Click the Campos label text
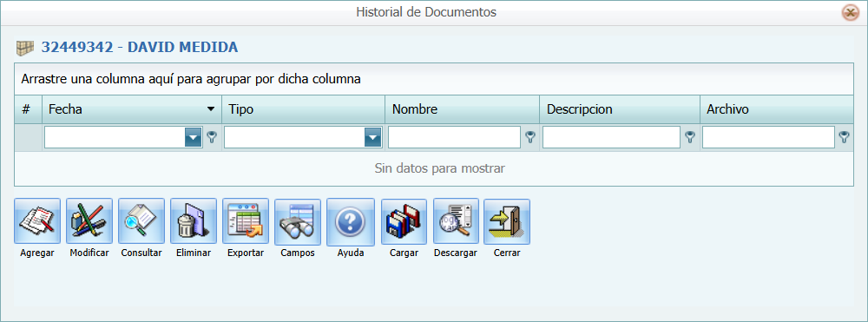The width and height of the screenshot is (868, 322). click(x=298, y=253)
